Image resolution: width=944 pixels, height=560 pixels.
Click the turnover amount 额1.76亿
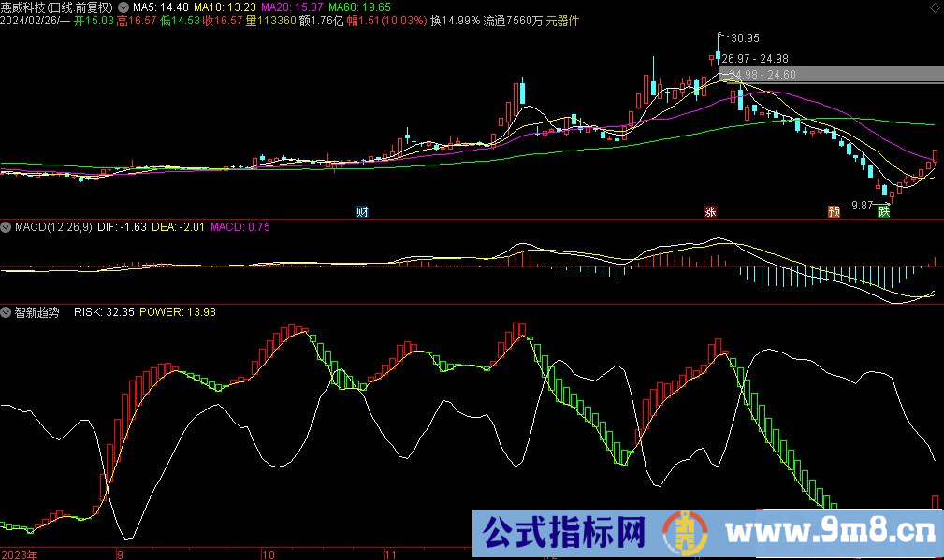click(321, 22)
